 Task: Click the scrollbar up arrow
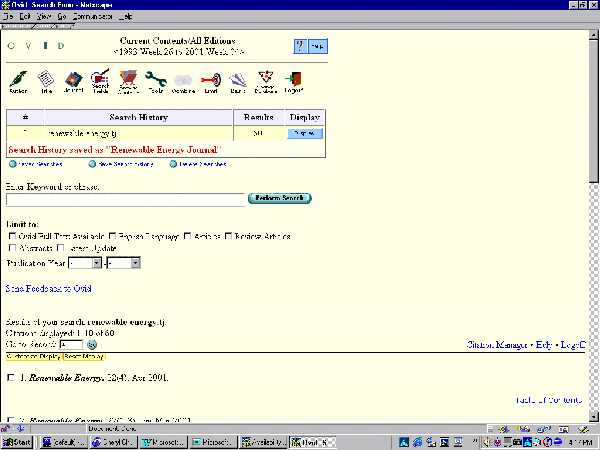[x=593, y=35]
